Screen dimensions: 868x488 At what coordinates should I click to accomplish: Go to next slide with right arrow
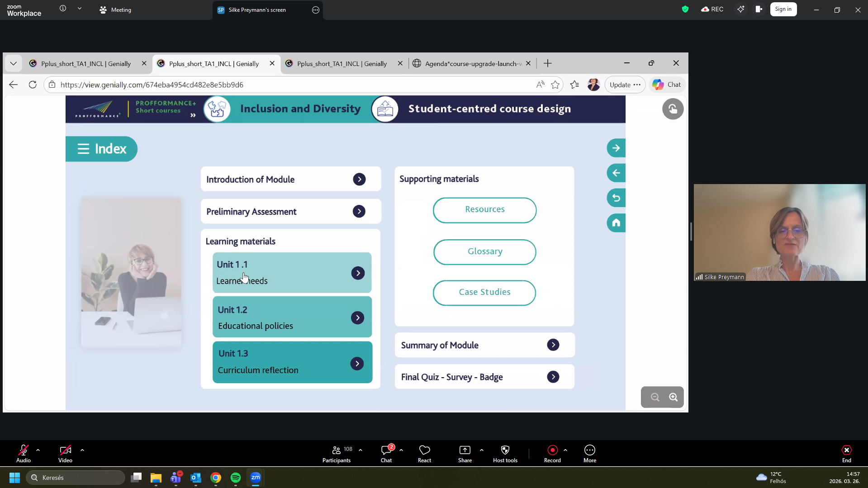coord(616,148)
